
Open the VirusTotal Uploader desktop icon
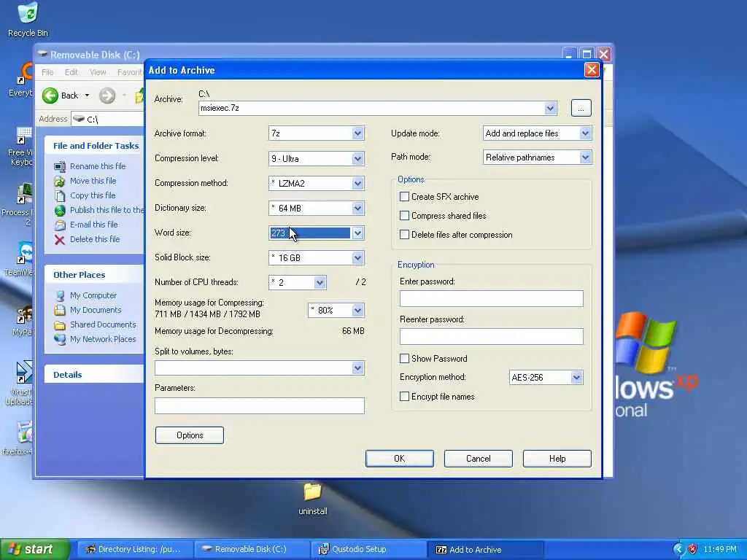coord(24,371)
